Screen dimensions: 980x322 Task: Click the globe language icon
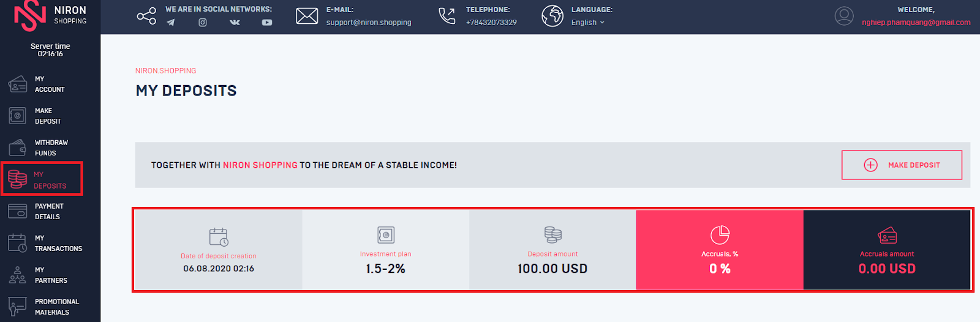(x=552, y=16)
